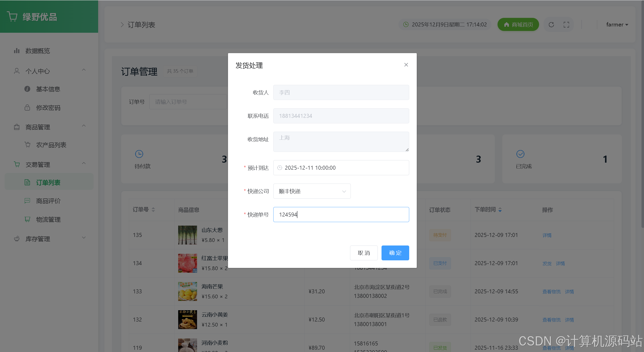The width and height of the screenshot is (644, 352).
Task: Open the 快递公司 courier dropdown
Action: point(312,191)
